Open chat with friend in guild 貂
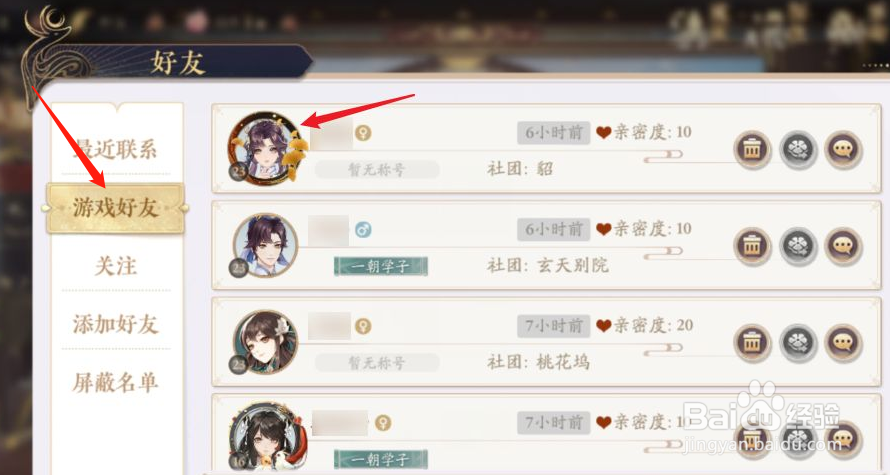This screenshot has height=475, width=890. 843,150
